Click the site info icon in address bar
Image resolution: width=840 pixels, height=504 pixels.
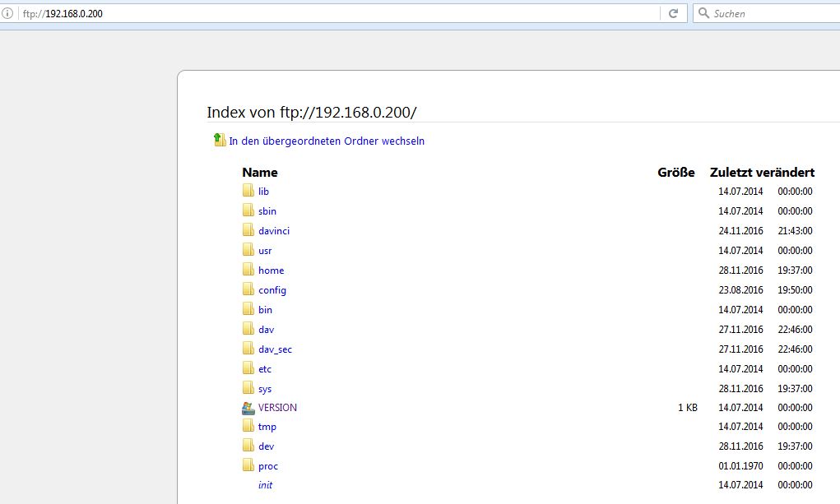pyautogui.click(x=7, y=13)
